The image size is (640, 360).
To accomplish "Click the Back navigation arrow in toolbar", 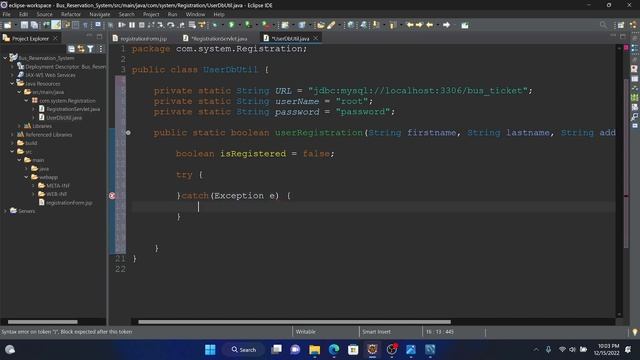I will click(x=429, y=25).
